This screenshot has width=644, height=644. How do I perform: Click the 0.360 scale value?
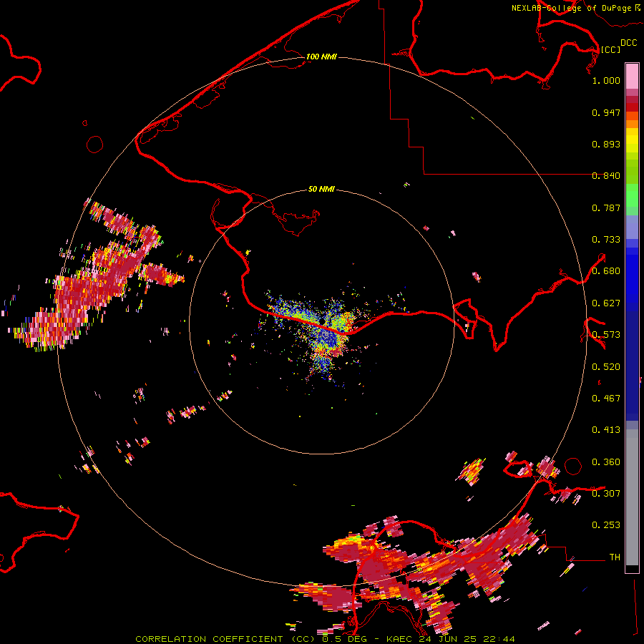[606, 462]
